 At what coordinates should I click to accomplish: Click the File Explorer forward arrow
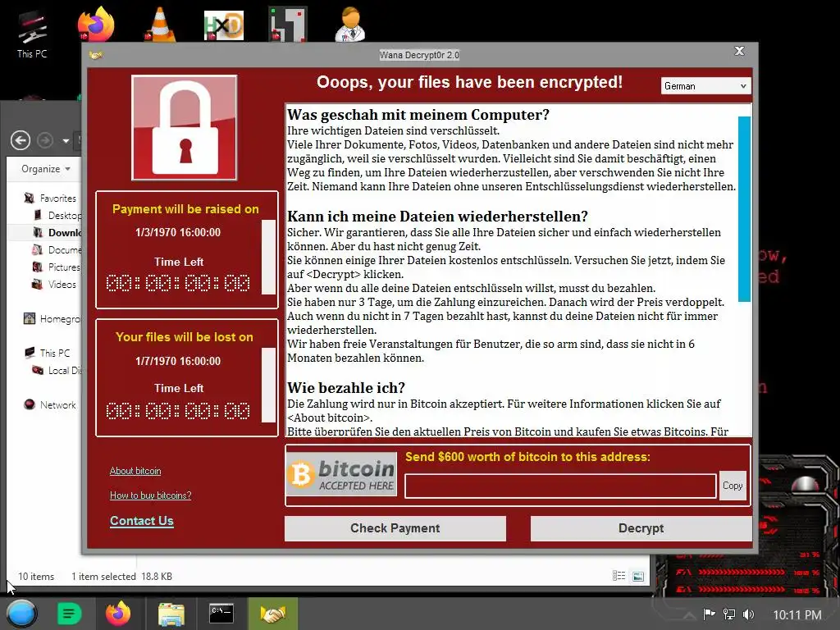[x=45, y=140]
